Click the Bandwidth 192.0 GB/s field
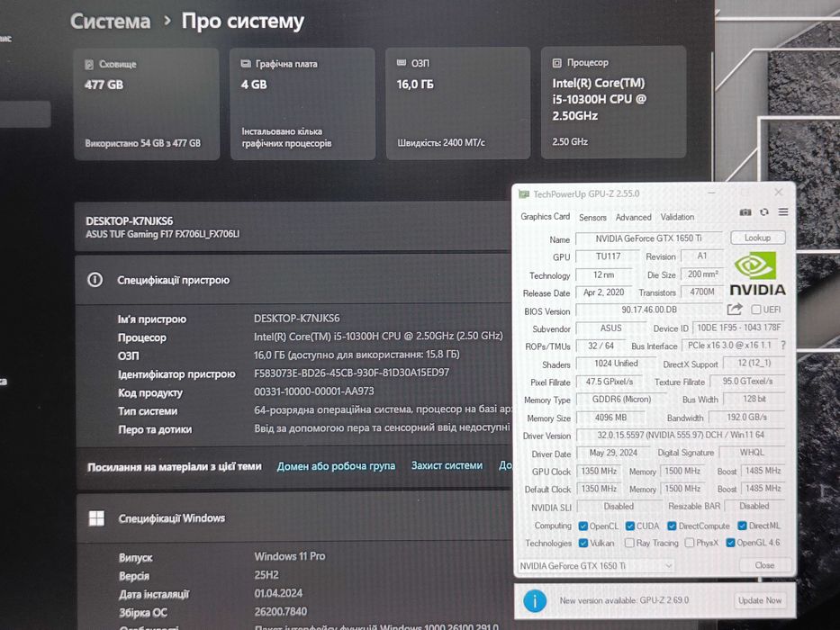 pos(746,417)
